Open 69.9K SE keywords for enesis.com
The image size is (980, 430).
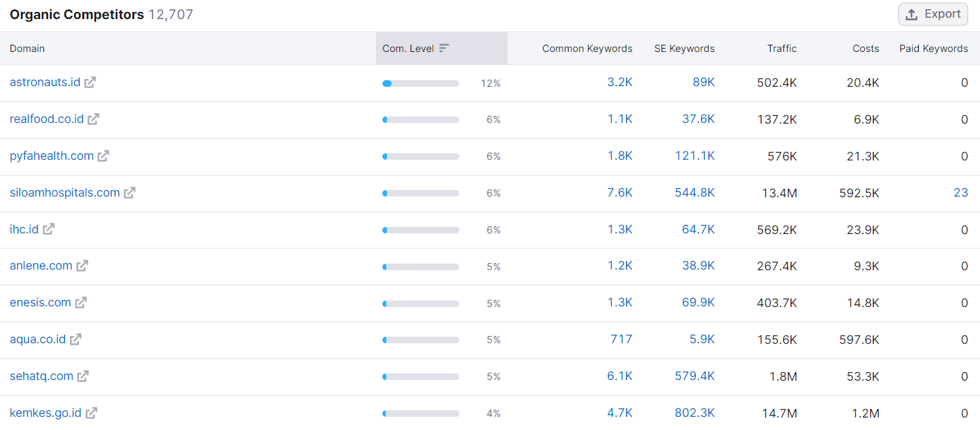tap(698, 302)
